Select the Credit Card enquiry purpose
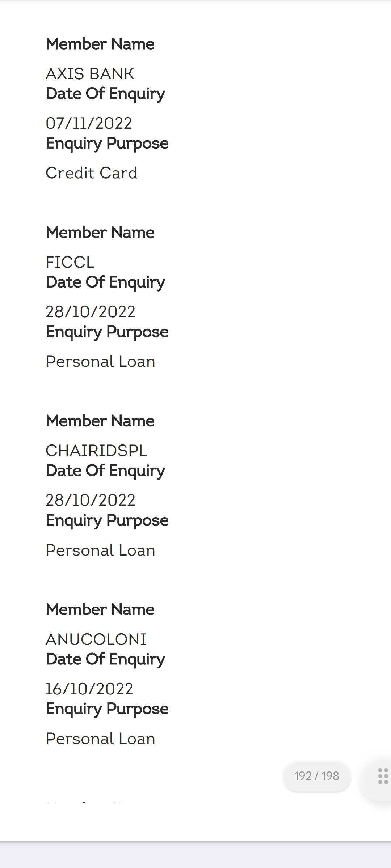The width and height of the screenshot is (391, 868). coord(92,173)
